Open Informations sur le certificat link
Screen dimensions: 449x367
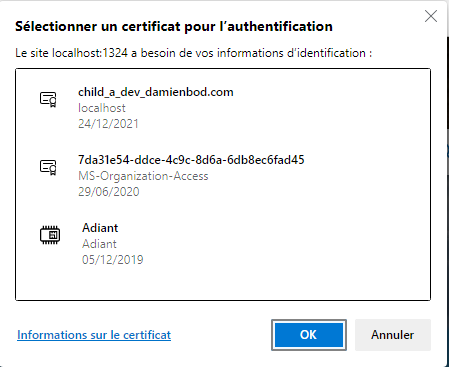[94, 335]
